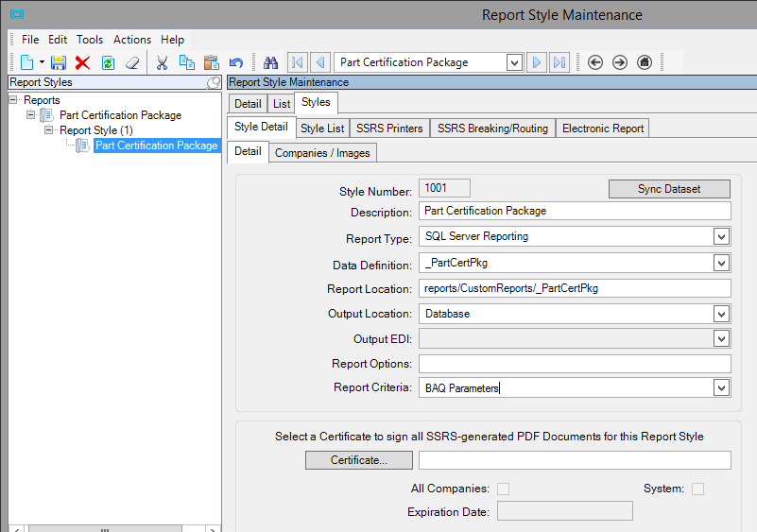Cut using the scissors icon
The height and width of the screenshot is (532, 757).
pyautogui.click(x=162, y=62)
